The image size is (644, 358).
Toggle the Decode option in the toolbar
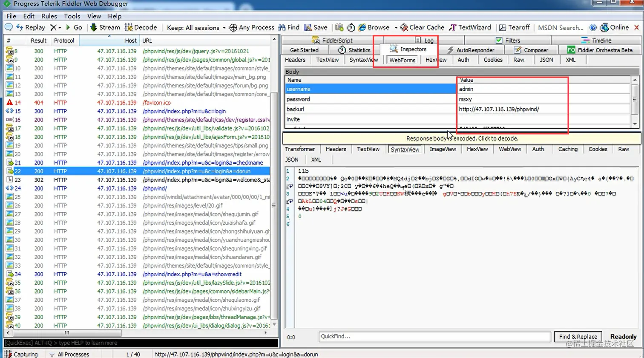[x=141, y=27]
